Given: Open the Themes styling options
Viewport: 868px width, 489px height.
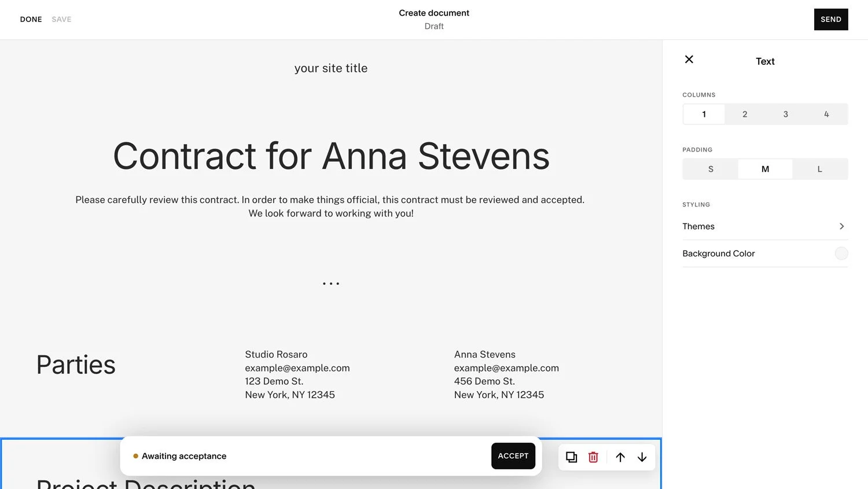Looking at the screenshot, I should tap(765, 226).
